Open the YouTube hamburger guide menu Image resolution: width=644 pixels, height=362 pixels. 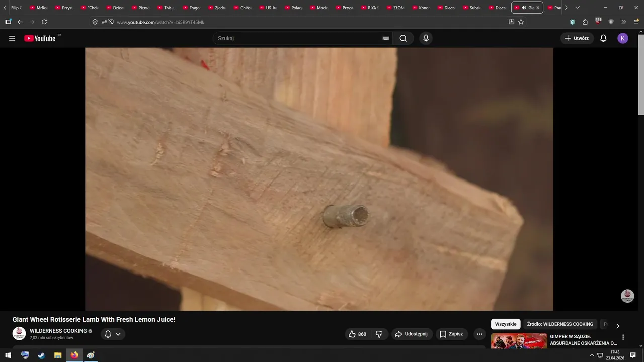point(12,38)
